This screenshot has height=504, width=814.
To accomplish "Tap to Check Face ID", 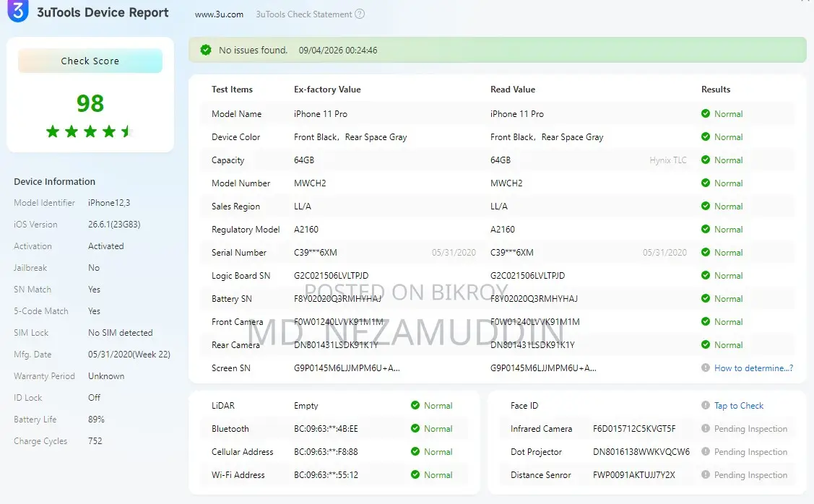I will tap(739, 405).
